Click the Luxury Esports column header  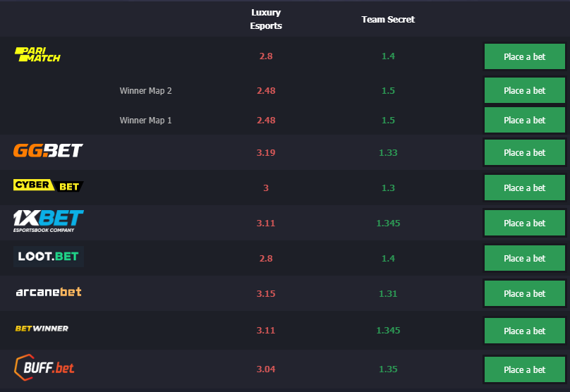click(266, 19)
